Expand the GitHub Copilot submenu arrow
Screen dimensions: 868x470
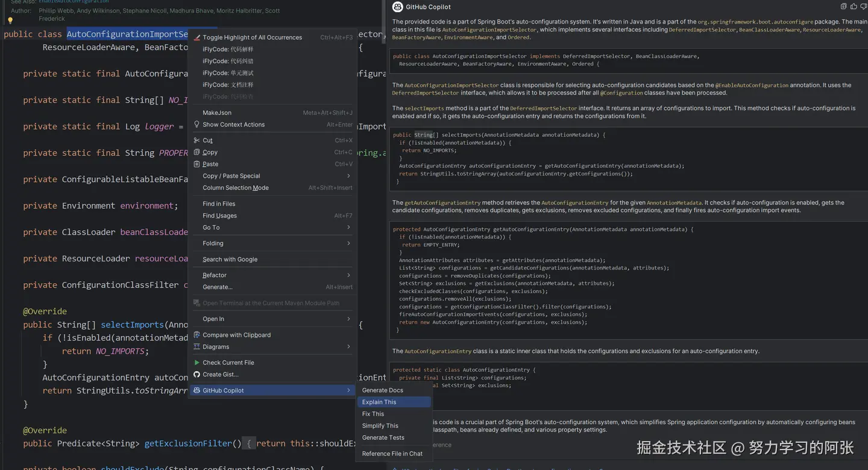tap(348, 390)
